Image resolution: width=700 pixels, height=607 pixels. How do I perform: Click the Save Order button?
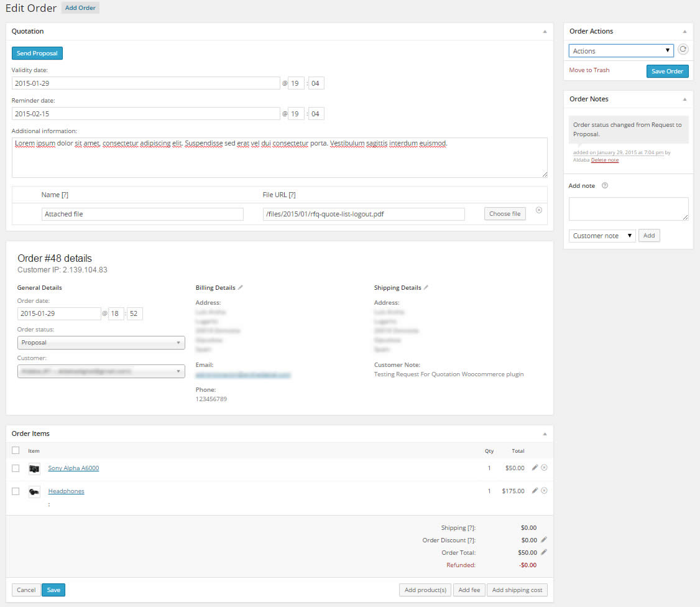click(x=667, y=71)
